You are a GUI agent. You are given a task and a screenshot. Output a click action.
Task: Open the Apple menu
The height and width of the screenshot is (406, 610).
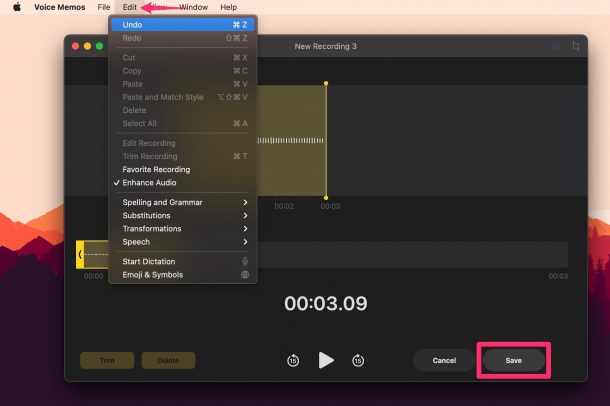17,7
